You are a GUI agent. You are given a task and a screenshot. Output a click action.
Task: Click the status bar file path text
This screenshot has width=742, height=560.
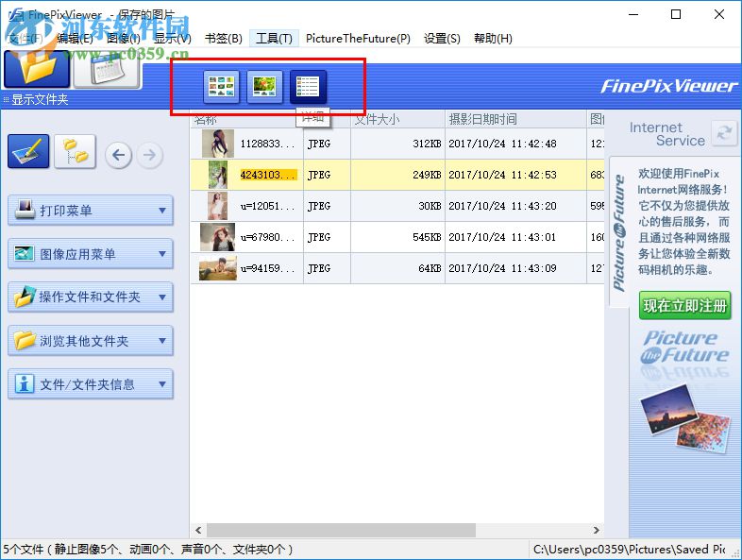pyautogui.click(x=630, y=549)
